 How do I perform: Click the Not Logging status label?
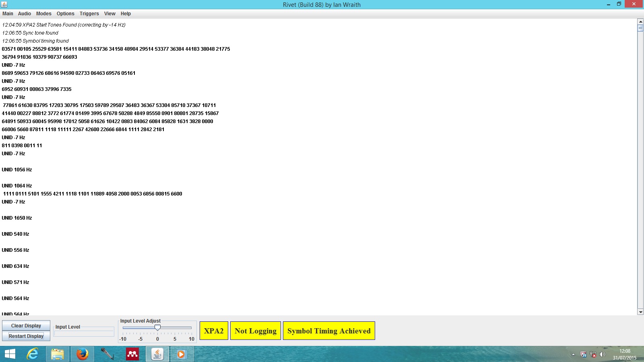[255, 331]
